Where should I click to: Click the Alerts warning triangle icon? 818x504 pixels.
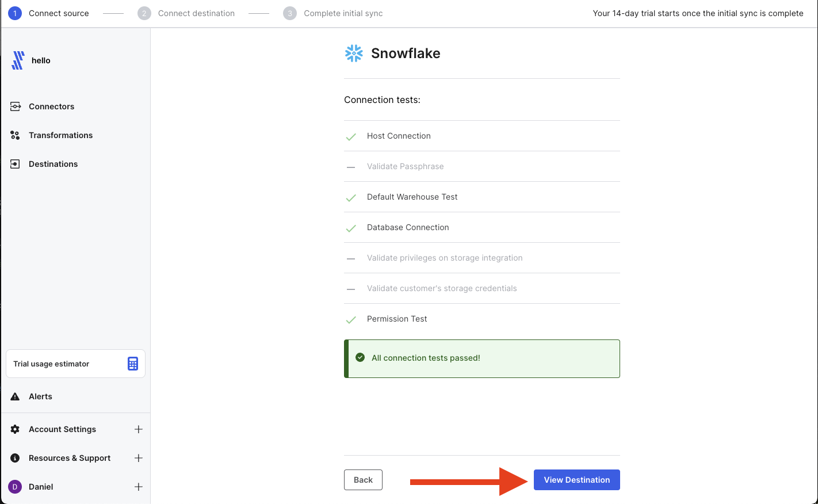click(16, 396)
